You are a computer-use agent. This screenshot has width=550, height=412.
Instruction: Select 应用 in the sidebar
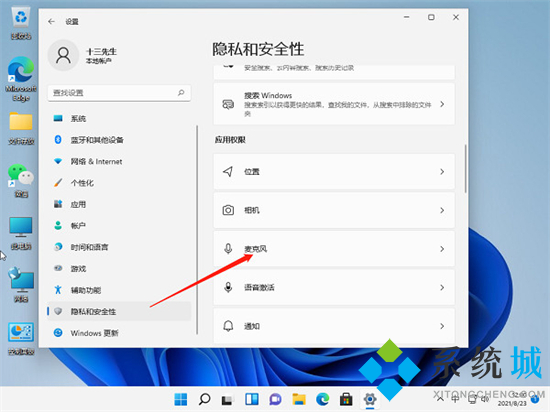pos(119,204)
